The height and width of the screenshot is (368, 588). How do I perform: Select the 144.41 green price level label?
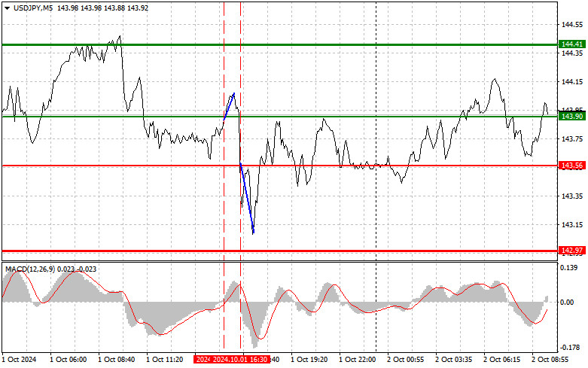tap(572, 44)
